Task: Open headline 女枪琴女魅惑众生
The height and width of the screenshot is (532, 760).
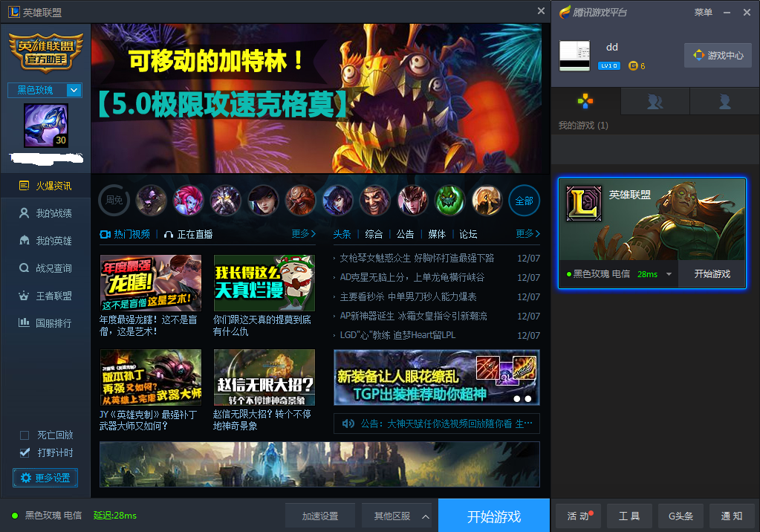Action: tap(417, 258)
